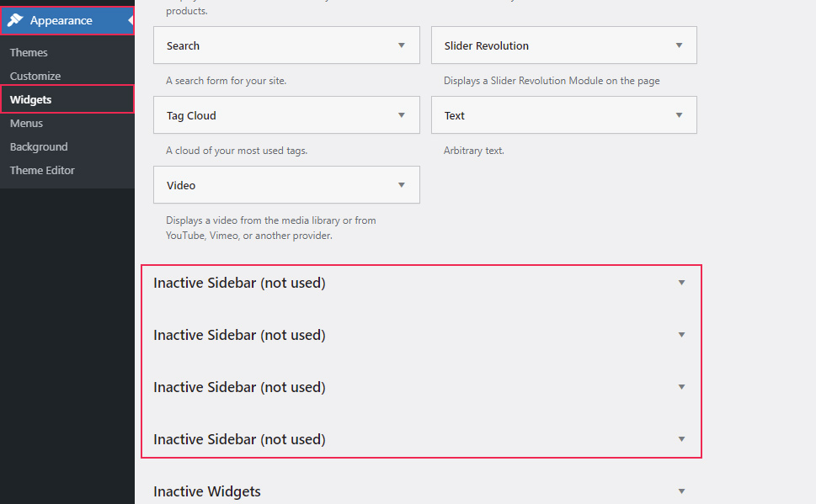This screenshot has height=504, width=816.
Task: Click the Text widget title
Action: [455, 115]
